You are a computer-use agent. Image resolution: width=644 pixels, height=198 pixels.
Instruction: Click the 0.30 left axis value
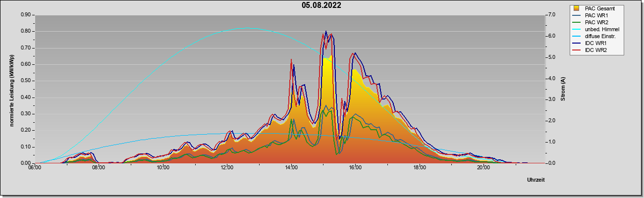point(26,114)
